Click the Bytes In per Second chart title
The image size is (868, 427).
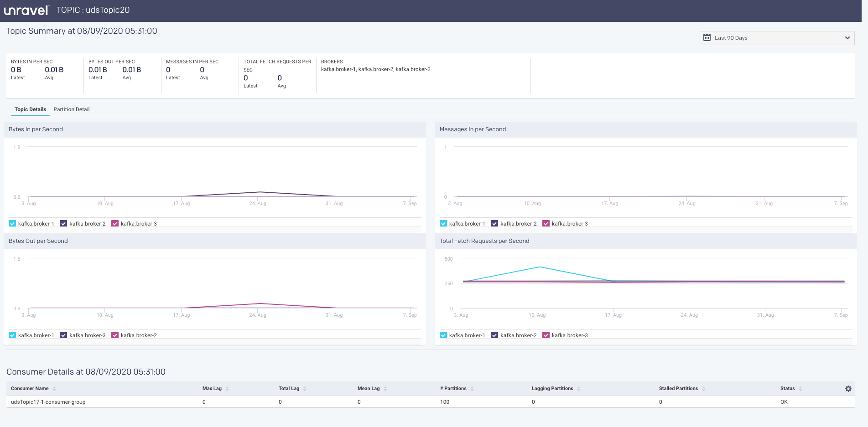[36, 129]
